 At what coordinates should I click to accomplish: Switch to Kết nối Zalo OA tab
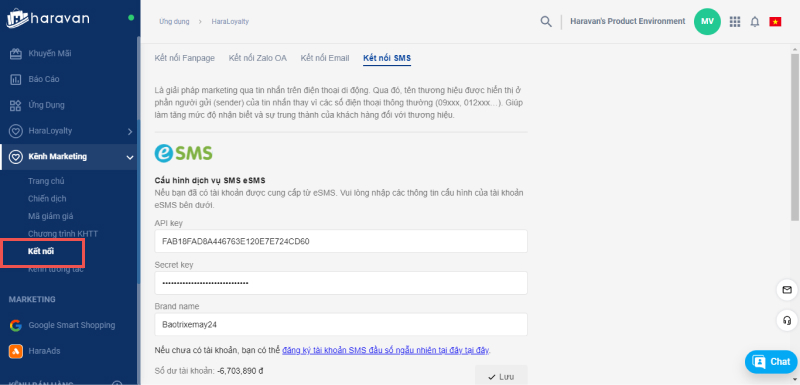(x=258, y=58)
